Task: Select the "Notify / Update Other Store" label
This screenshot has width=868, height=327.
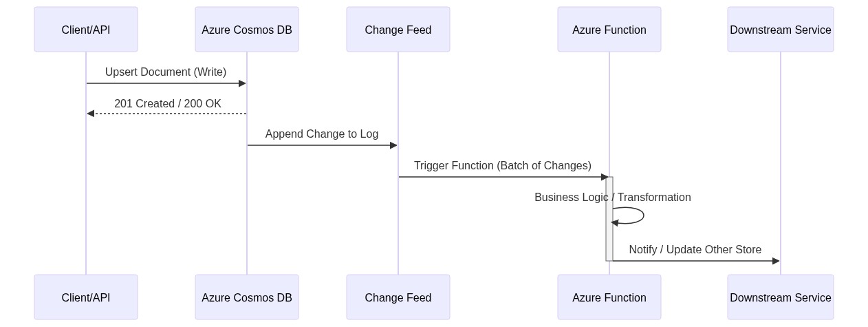Action: [695, 250]
